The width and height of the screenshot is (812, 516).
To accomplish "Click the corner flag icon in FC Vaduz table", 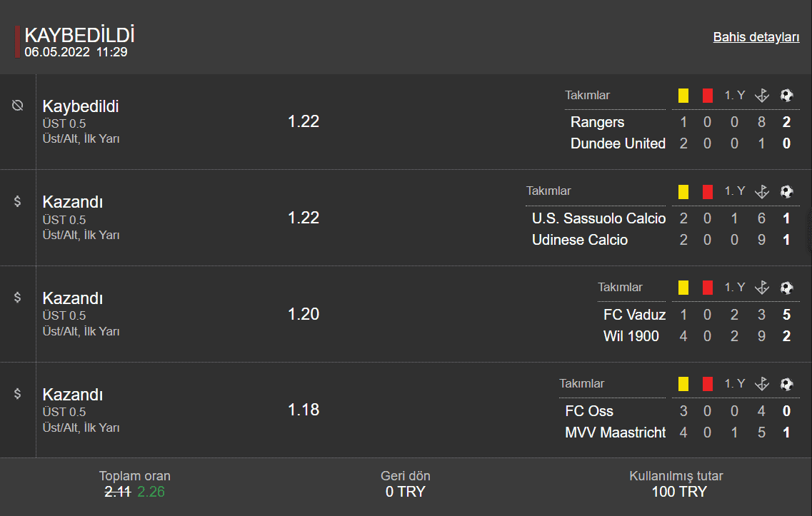I will pos(762,288).
